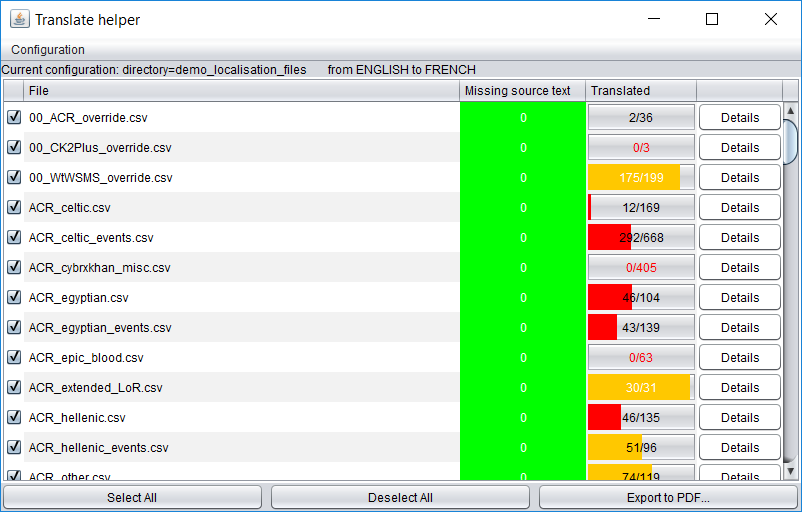Click the File column header

[x=241, y=91]
